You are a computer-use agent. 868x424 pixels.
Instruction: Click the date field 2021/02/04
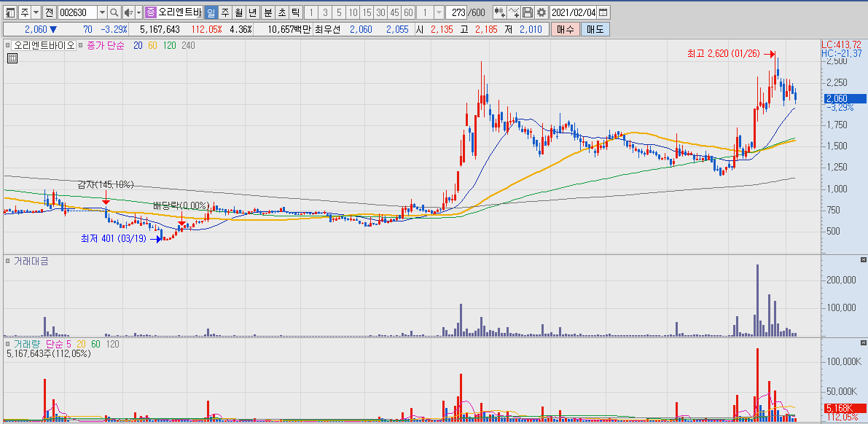[574, 12]
